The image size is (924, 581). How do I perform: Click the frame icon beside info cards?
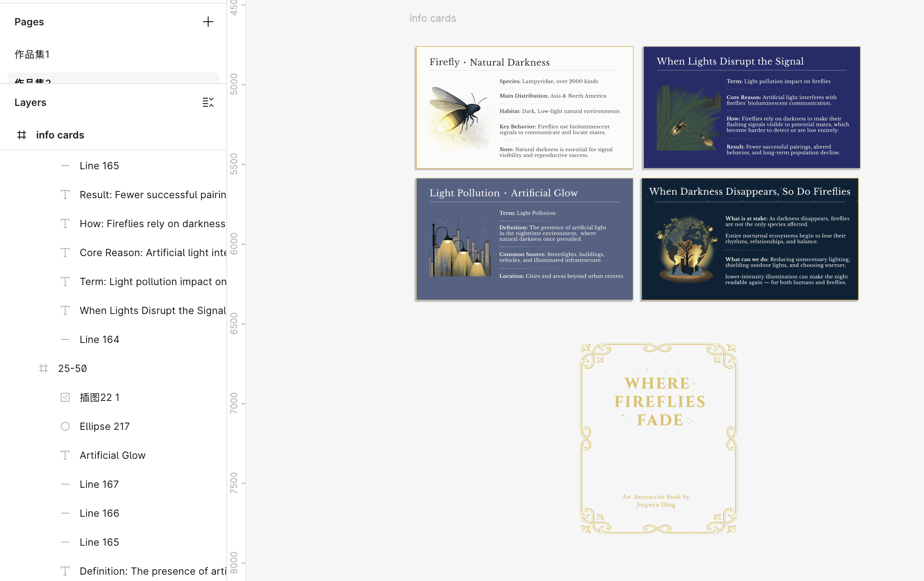22,135
